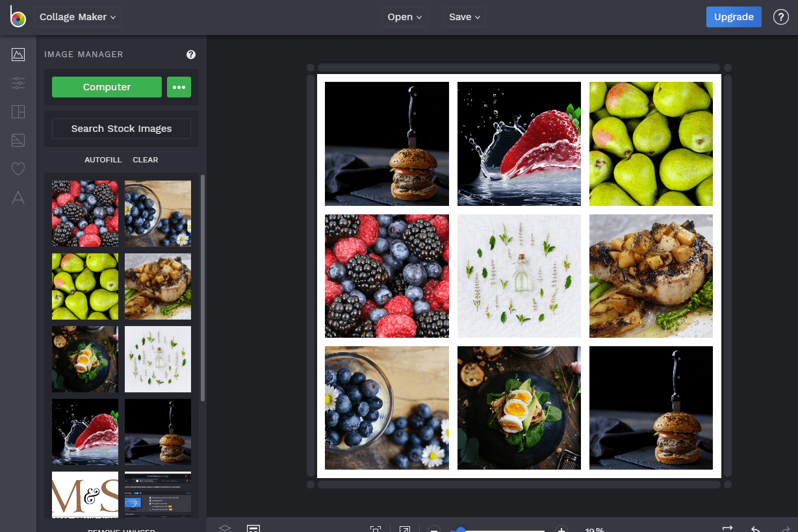Select the blueberries bowl cell in the collage
Viewport: 798px width, 532px height.
point(387,408)
